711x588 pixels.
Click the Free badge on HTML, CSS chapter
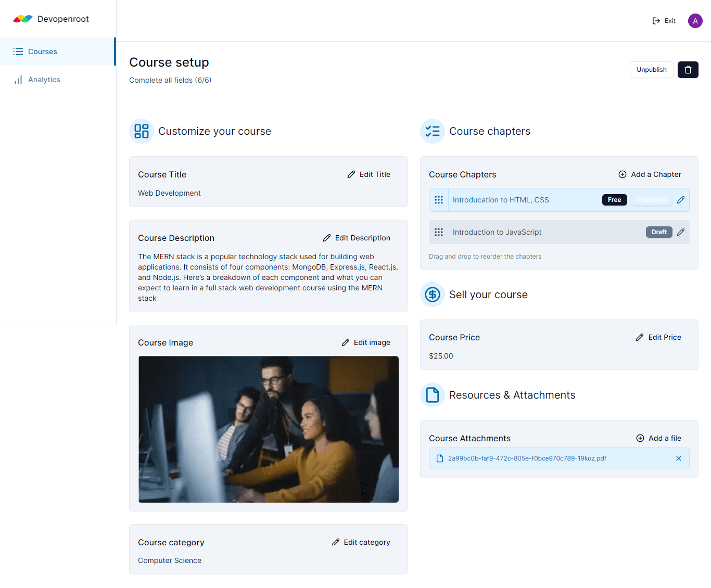coord(615,200)
